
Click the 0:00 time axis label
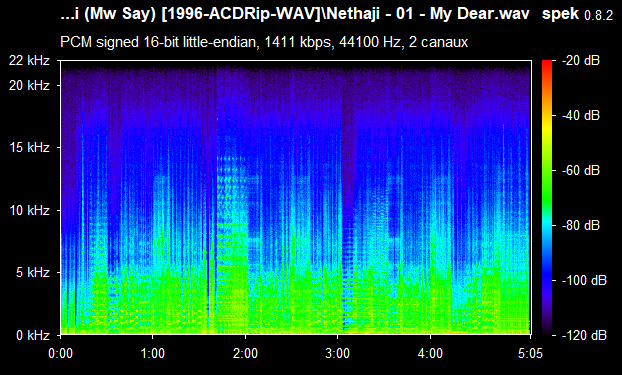[60, 353]
